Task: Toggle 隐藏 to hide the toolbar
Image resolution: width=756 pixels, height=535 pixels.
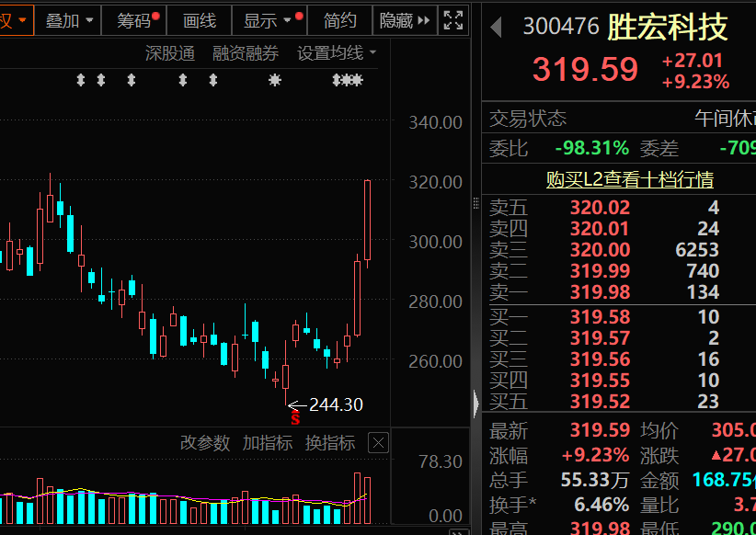Action: pyautogui.click(x=399, y=19)
